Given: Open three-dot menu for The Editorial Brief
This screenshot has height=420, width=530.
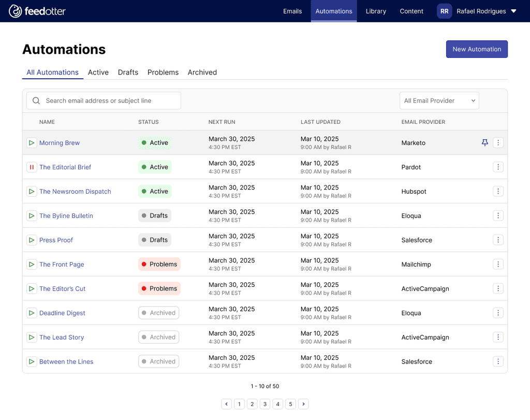Looking at the screenshot, I should point(498,167).
